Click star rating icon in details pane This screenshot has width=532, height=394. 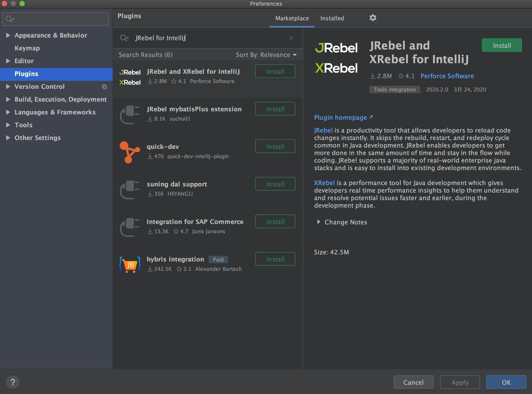click(x=401, y=76)
